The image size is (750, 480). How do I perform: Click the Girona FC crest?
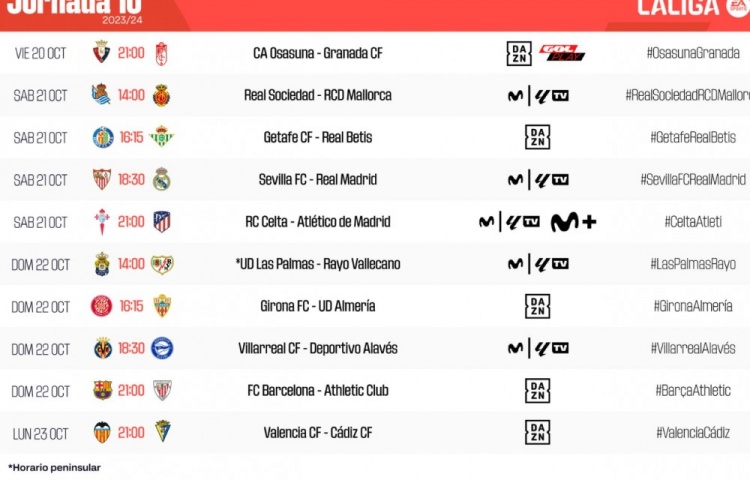[x=101, y=306]
